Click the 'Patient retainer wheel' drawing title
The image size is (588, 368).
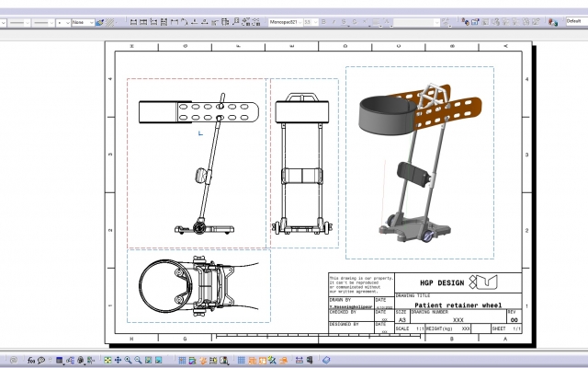click(x=458, y=305)
